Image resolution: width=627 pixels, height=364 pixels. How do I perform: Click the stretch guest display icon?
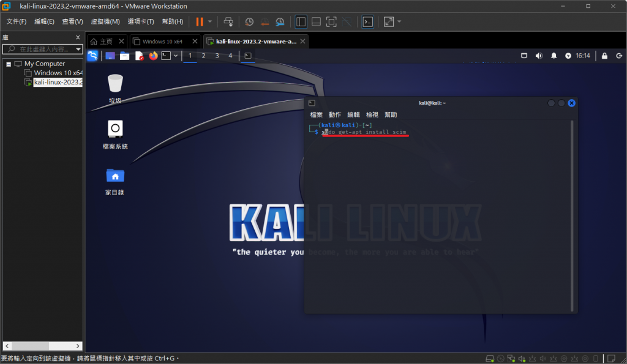(x=389, y=21)
